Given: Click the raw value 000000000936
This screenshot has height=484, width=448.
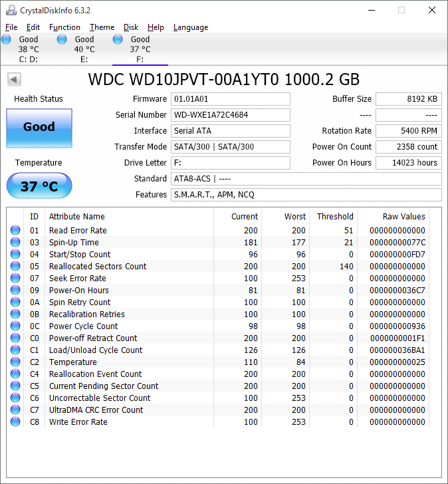Looking at the screenshot, I should point(397,326).
